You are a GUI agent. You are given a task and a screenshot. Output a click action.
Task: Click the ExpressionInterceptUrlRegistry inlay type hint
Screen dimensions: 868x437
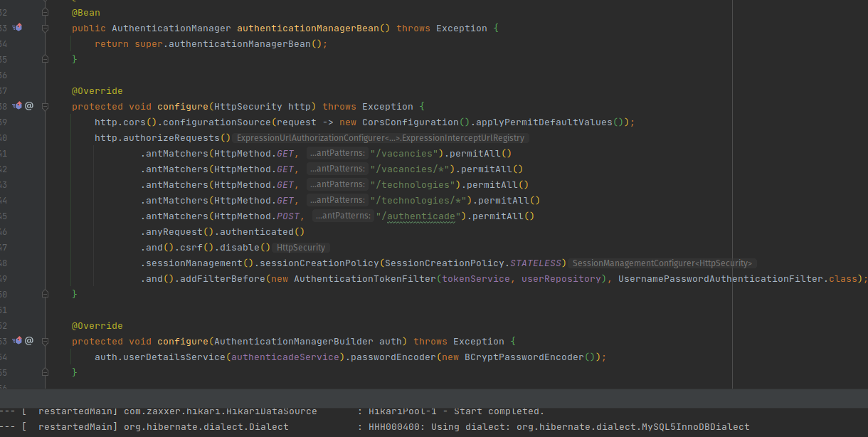click(x=381, y=138)
